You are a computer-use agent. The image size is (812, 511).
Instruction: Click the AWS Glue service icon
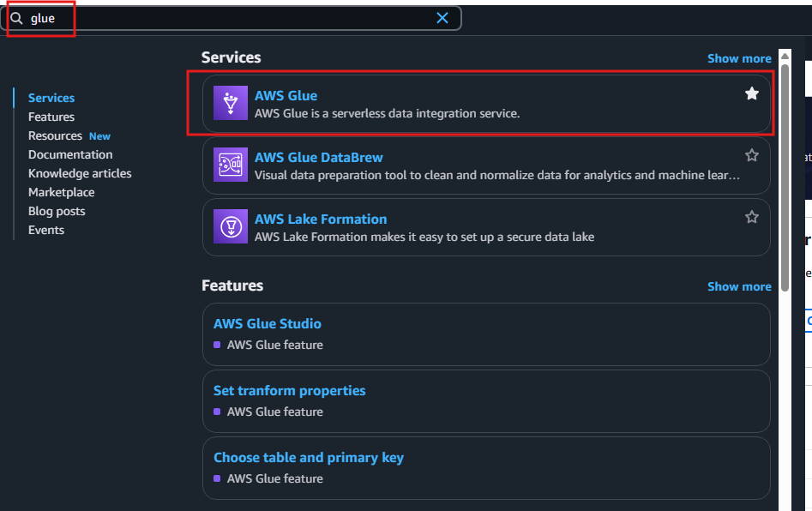click(231, 103)
